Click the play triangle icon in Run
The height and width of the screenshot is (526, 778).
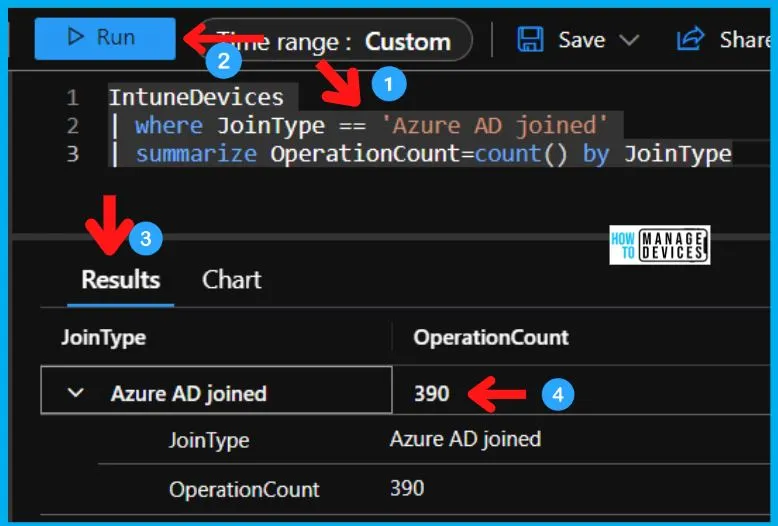coord(75,37)
